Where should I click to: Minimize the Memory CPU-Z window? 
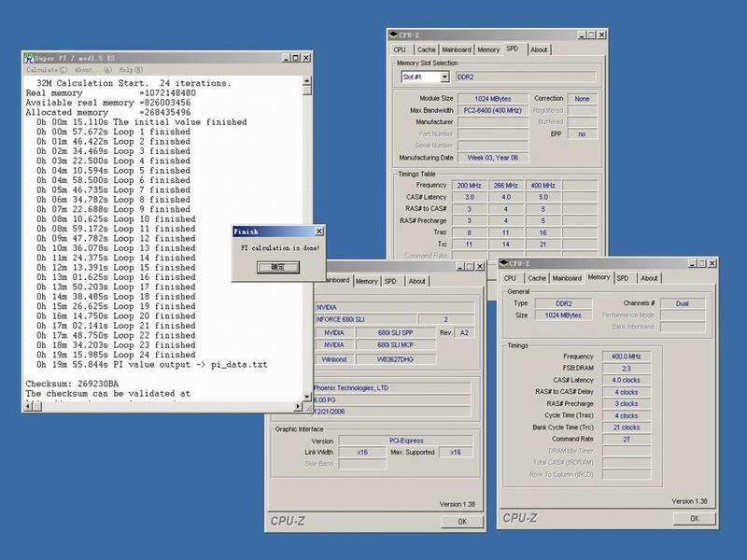coord(692,263)
